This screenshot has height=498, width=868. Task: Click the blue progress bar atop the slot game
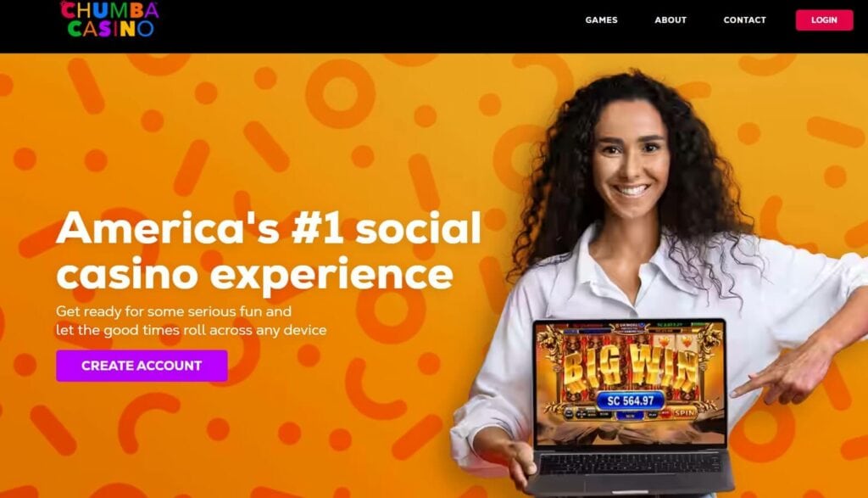coord(587,331)
